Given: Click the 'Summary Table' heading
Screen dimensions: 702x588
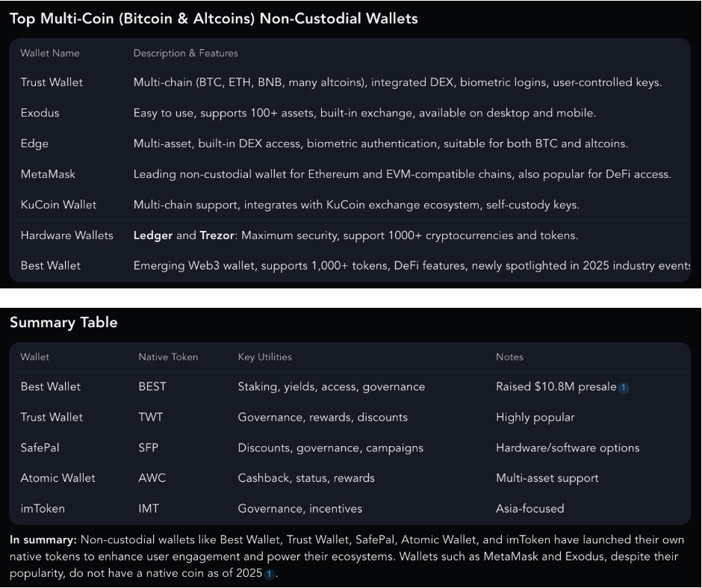Looking at the screenshot, I should click(x=63, y=323).
